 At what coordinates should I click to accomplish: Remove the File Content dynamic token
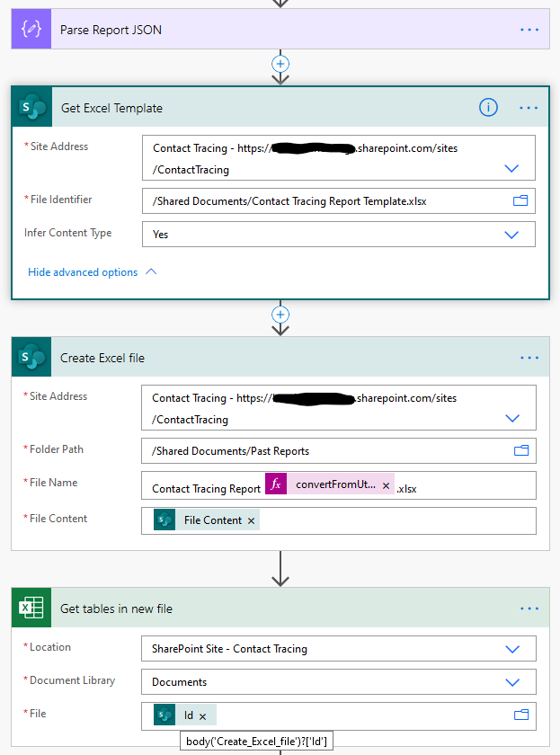pos(252,520)
